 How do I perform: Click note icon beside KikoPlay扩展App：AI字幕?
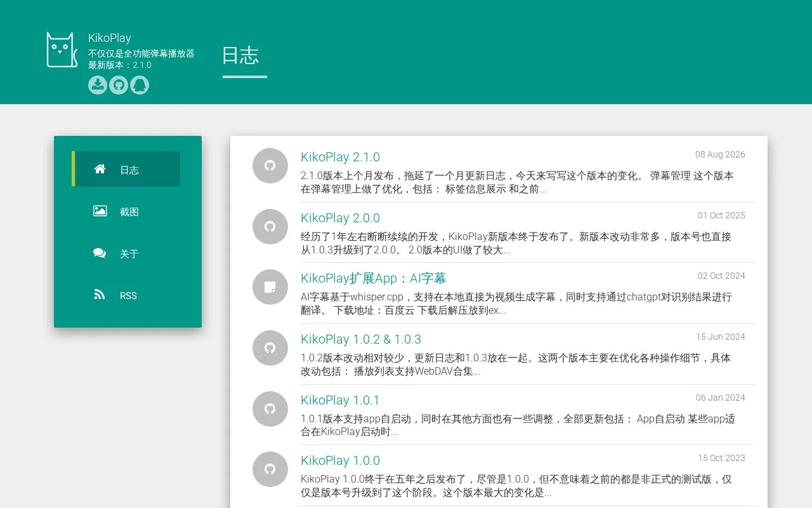point(270,287)
